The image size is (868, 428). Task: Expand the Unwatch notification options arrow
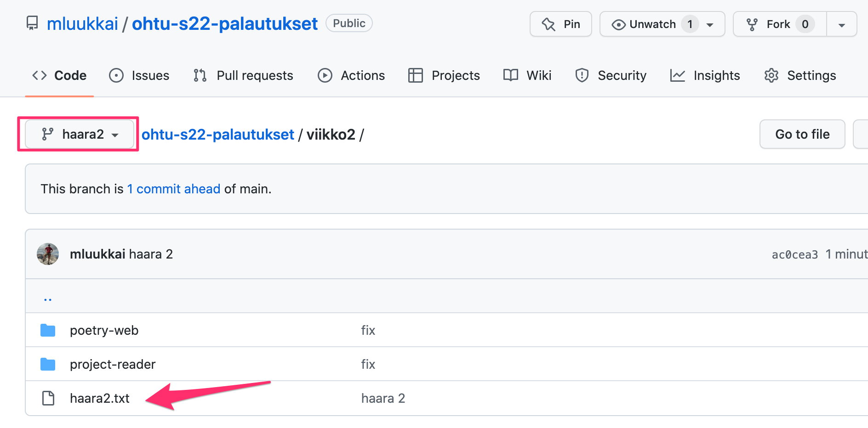[x=710, y=25]
